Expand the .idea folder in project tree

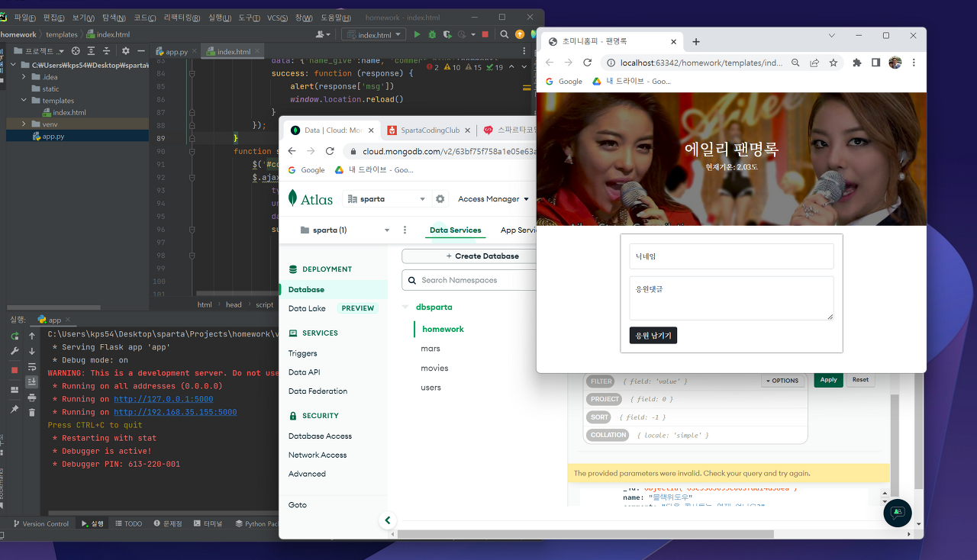(x=24, y=77)
